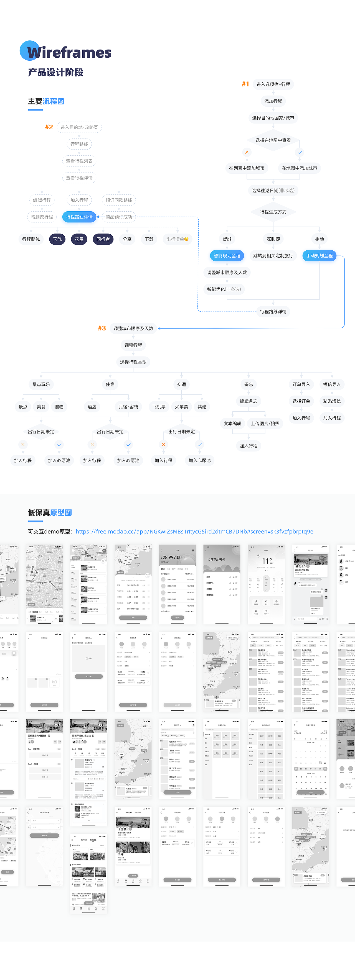
Task: Click the blue checkmark below 交通's 出行日期未定
Action: 200,444
